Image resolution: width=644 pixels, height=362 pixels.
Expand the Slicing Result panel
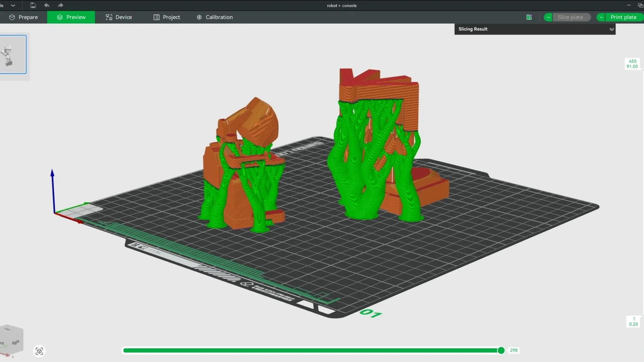click(x=611, y=29)
